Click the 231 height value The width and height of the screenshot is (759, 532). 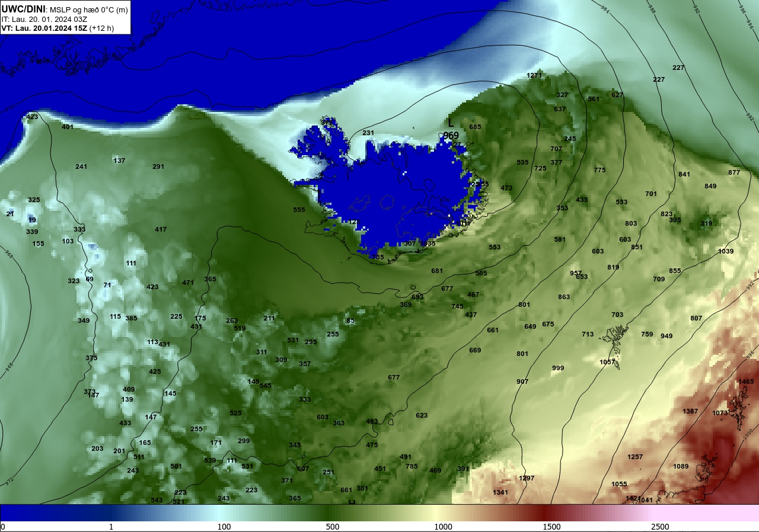point(368,133)
